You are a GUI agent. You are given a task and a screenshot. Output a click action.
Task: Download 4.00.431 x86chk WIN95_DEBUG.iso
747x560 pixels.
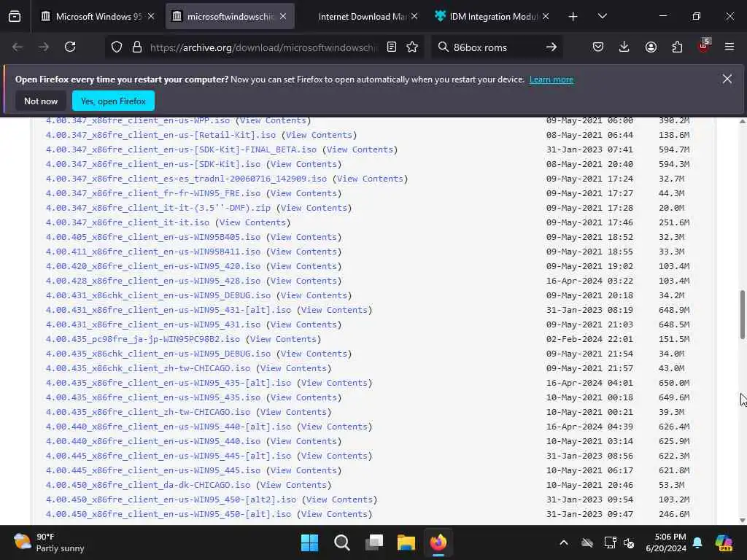(158, 295)
